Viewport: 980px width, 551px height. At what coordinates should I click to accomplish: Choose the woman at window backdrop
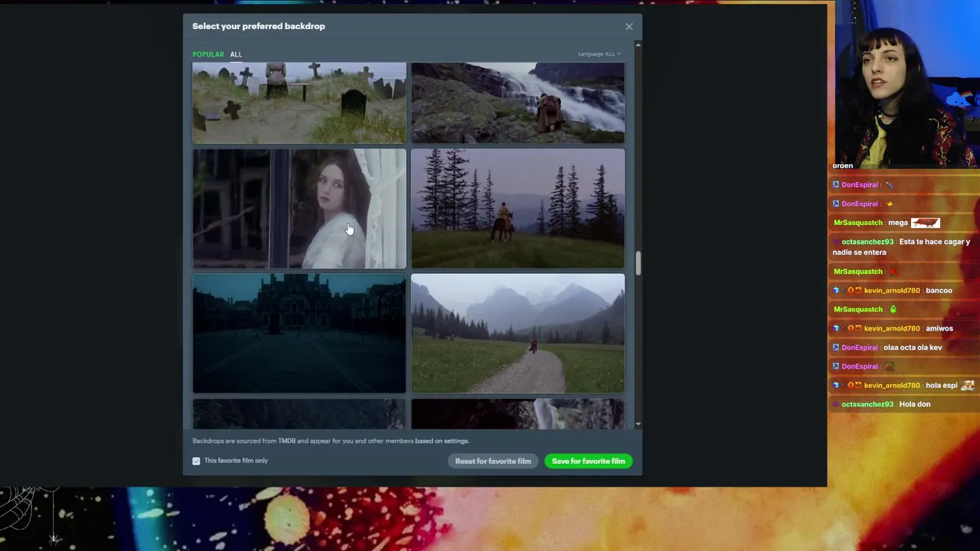299,208
